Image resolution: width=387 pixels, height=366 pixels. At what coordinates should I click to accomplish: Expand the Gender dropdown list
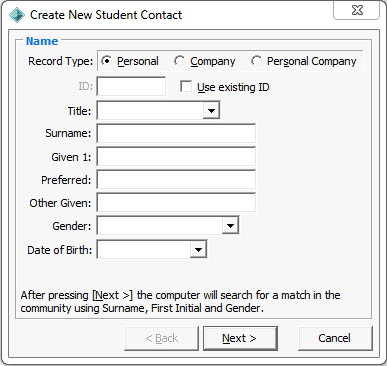point(230,226)
